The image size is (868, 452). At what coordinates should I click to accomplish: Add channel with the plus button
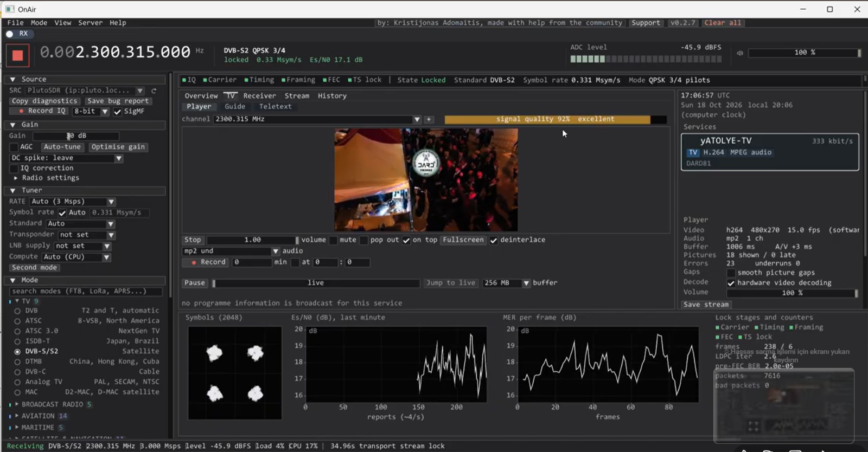(429, 119)
